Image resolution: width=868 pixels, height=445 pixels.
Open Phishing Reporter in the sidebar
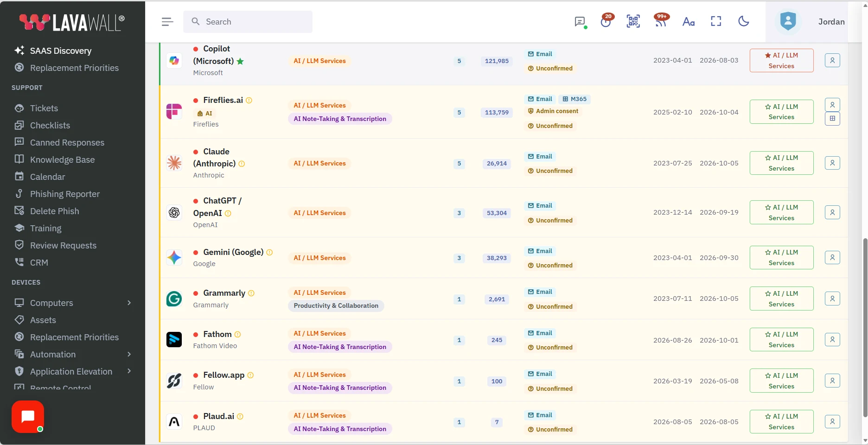tap(64, 194)
